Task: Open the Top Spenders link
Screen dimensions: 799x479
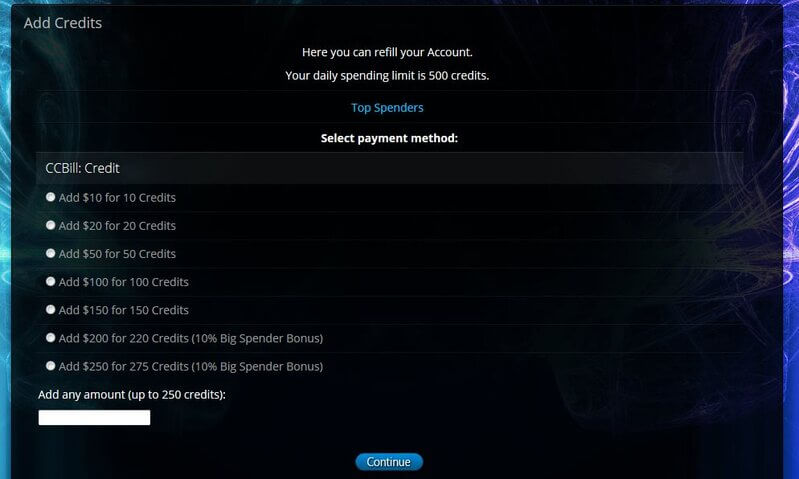Action: click(x=387, y=108)
